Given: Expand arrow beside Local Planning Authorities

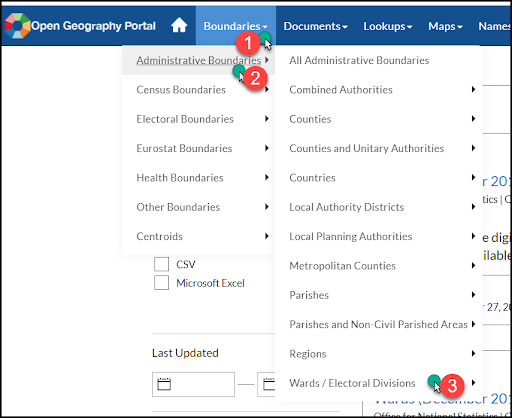Looking at the screenshot, I should 473,236.
